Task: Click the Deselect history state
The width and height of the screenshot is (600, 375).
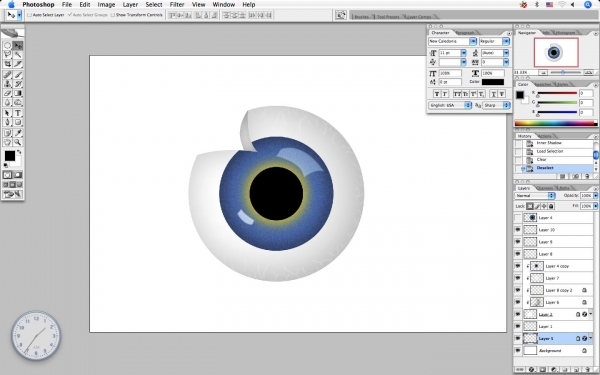Action: tap(557, 168)
